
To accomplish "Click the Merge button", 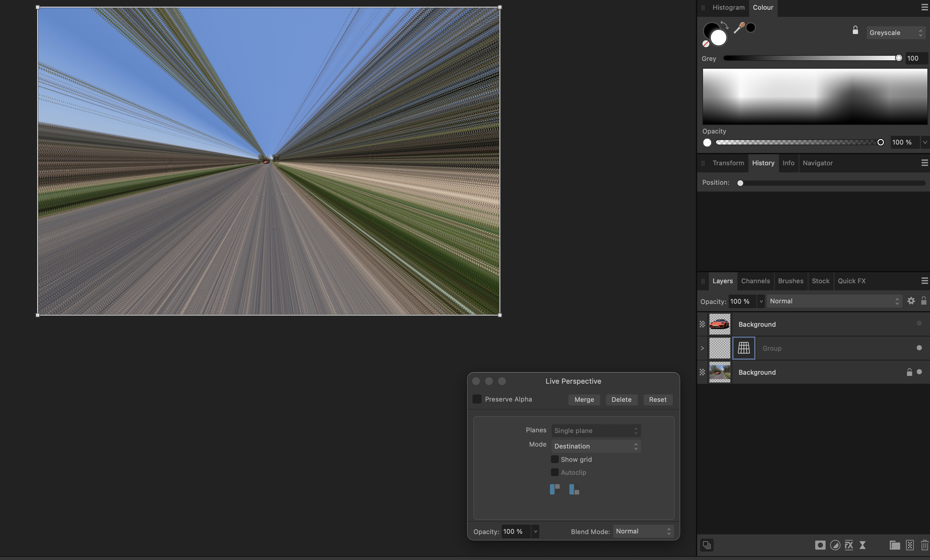I will coord(584,399).
